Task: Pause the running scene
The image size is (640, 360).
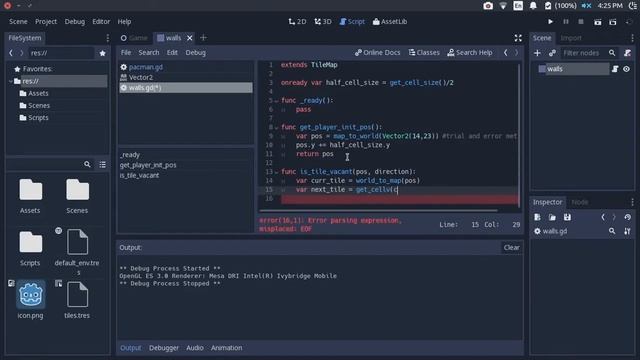Action: coord(566,22)
